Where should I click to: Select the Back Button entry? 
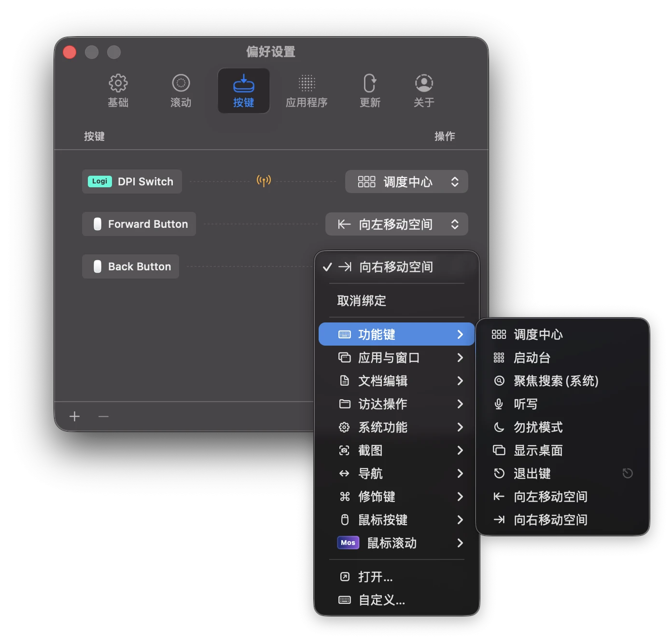point(130,266)
